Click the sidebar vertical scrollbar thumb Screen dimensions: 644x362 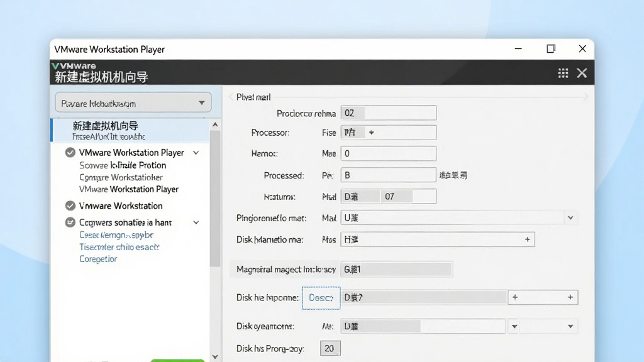coord(215,199)
